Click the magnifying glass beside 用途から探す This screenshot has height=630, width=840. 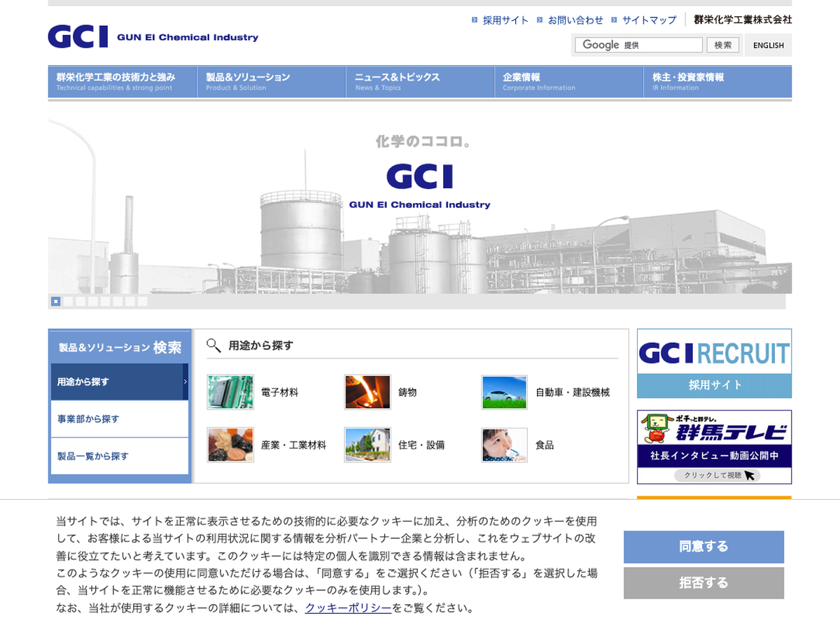213,345
